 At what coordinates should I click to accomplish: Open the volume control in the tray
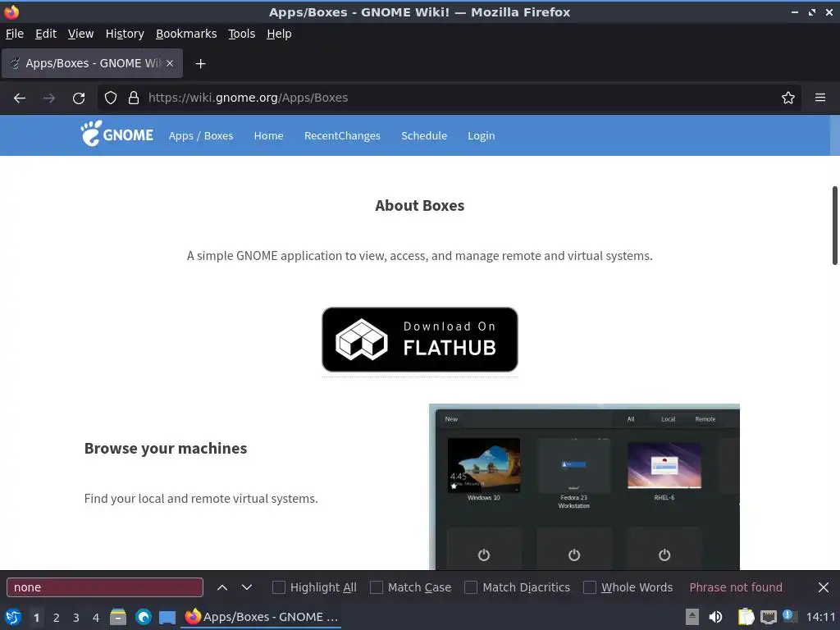[715, 617]
